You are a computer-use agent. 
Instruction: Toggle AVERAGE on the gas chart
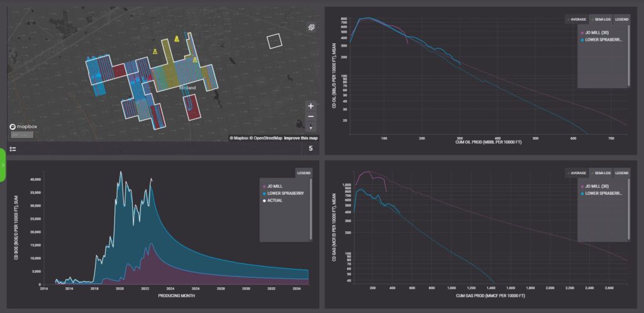coord(576,173)
